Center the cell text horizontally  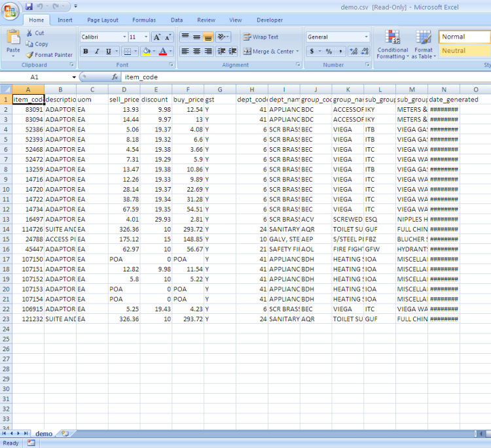click(196, 51)
